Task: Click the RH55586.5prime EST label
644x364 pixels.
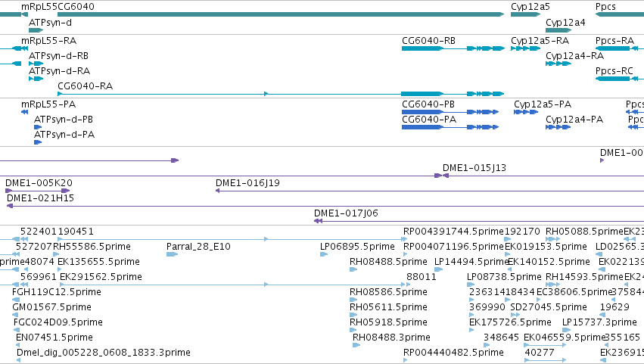Action: tap(92, 247)
